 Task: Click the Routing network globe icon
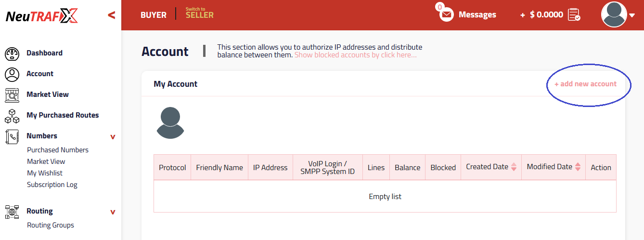click(12, 212)
